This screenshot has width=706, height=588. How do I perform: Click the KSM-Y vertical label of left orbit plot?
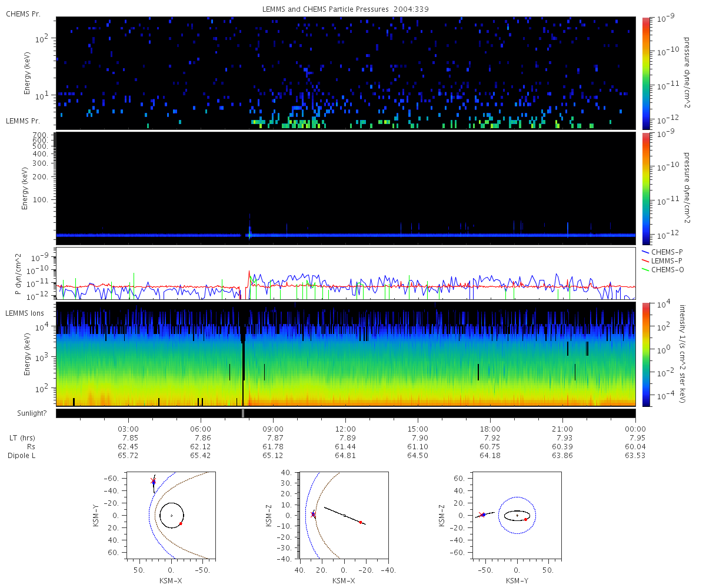pos(96,514)
